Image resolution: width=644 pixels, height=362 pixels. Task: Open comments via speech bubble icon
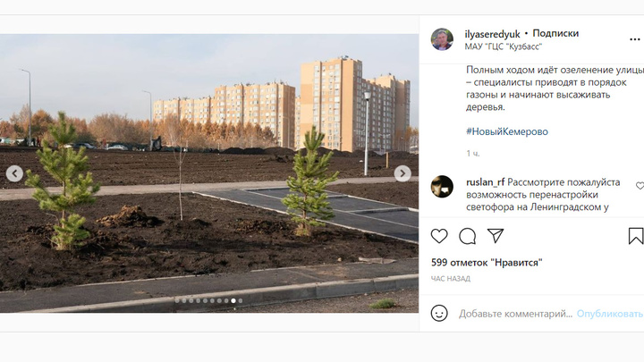pos(468,236)
